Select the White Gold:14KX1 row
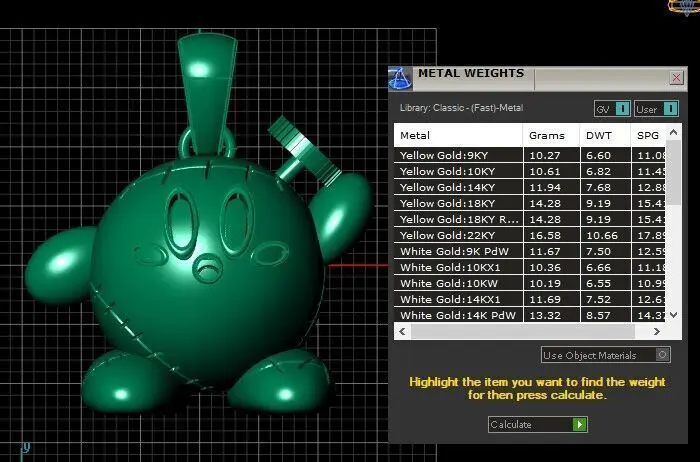Image resolution: width=700 pixels, height=462 pixels. (530, 300)
